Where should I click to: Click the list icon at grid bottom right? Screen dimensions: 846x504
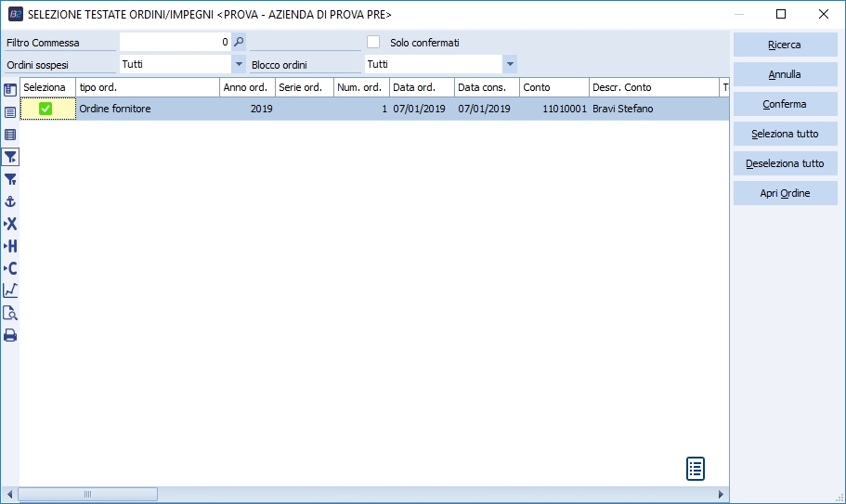696,469
